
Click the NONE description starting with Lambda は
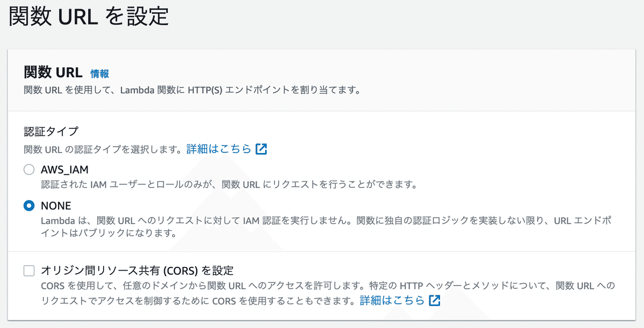click(327, 227)
